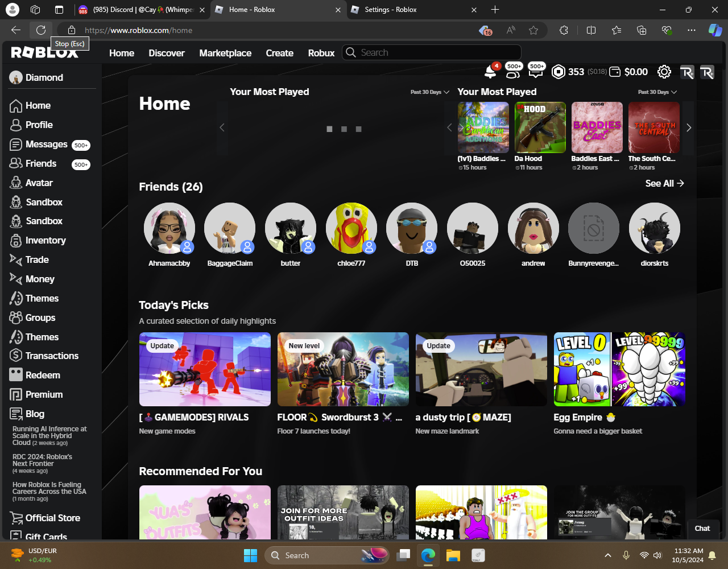
Task: Click the Roblox Search input field
Action: pyautogui.click(x=438, y=52)
